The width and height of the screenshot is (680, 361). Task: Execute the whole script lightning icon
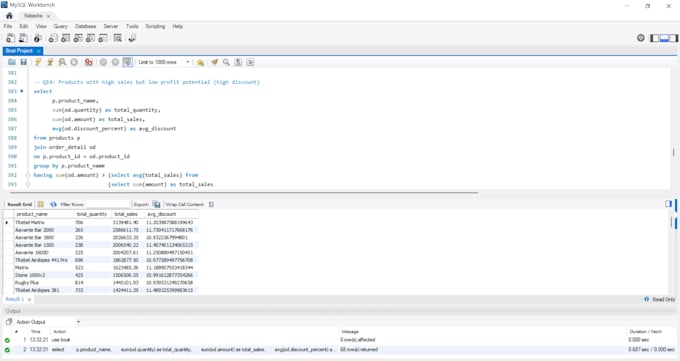38,62
